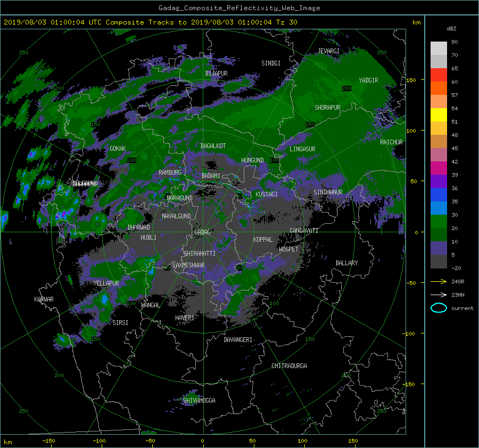Image resolution: width=479 pixels, height=448 pixels.
Task: Click the dBZ legend heading
Action: point(451,28)
